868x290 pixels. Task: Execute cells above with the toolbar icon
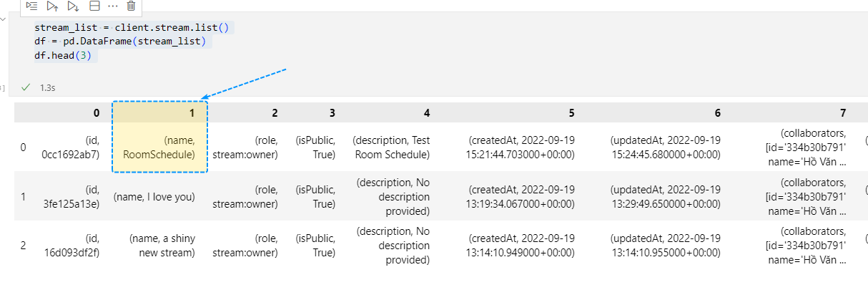(x=53, y=6)
